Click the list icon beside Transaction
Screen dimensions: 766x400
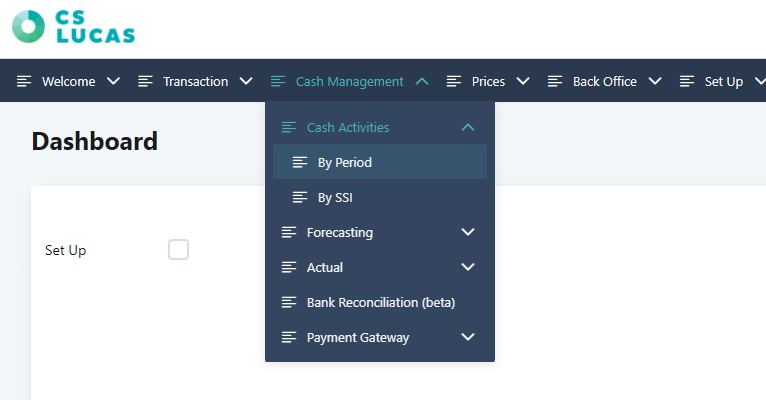point(146,82)
